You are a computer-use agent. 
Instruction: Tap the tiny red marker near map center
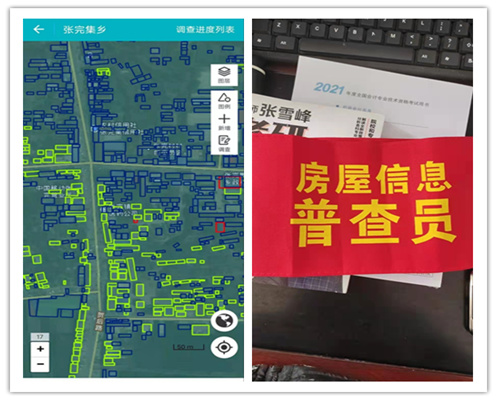(136, 221)
